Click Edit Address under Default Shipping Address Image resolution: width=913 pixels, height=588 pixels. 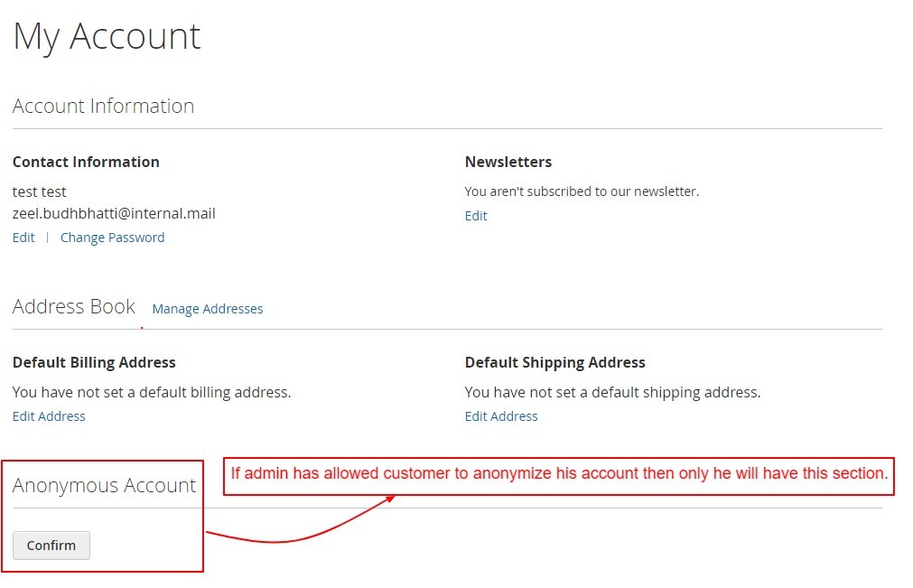501,416
